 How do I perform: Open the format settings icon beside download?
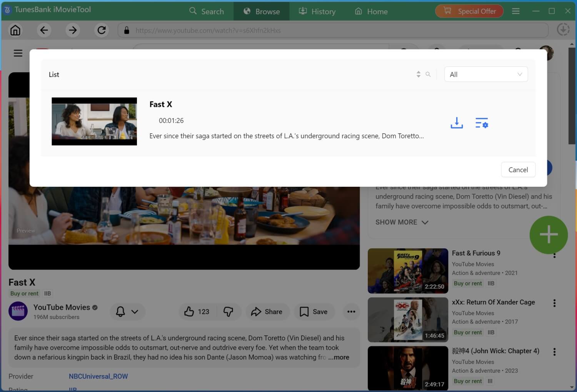coord(482,123)
